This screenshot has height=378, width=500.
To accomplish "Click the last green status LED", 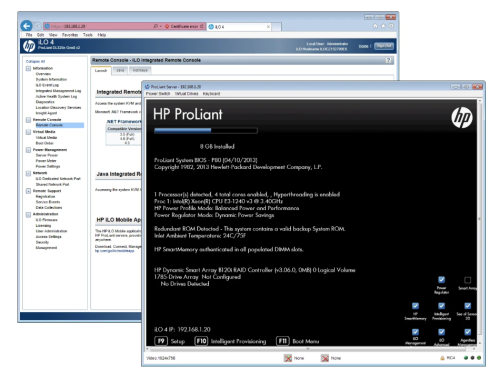I will click(479, 358).
